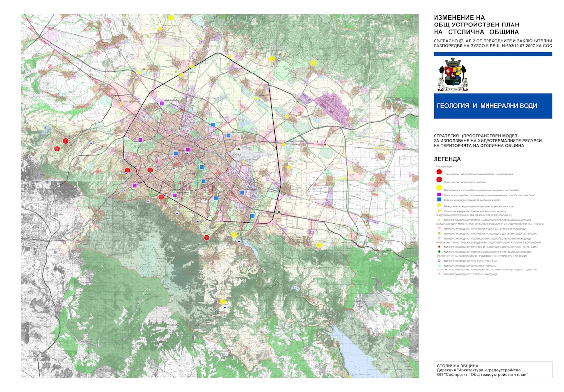Click legend label 'МИНЕРАЛНИ ВОДИ ЗА ТРАПЕЗНА УПОТРЕБА'
The height and width of the screenshot is (392, 564).
(x=470, y=261)
